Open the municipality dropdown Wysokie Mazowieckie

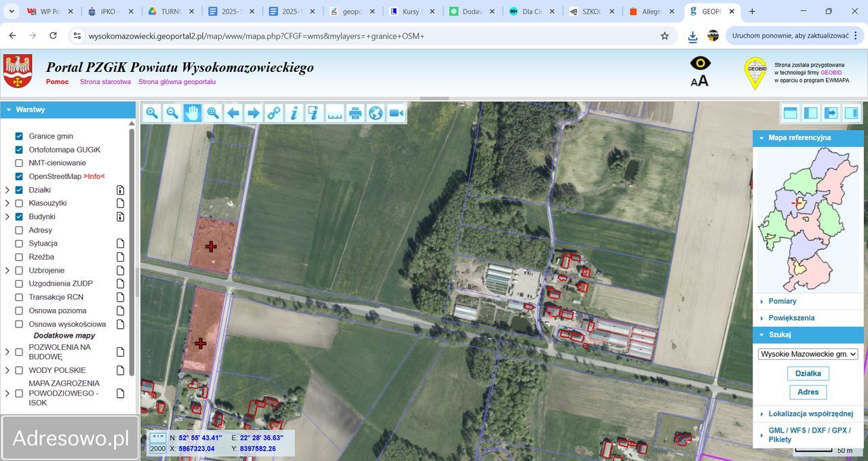tap(808, 354)
